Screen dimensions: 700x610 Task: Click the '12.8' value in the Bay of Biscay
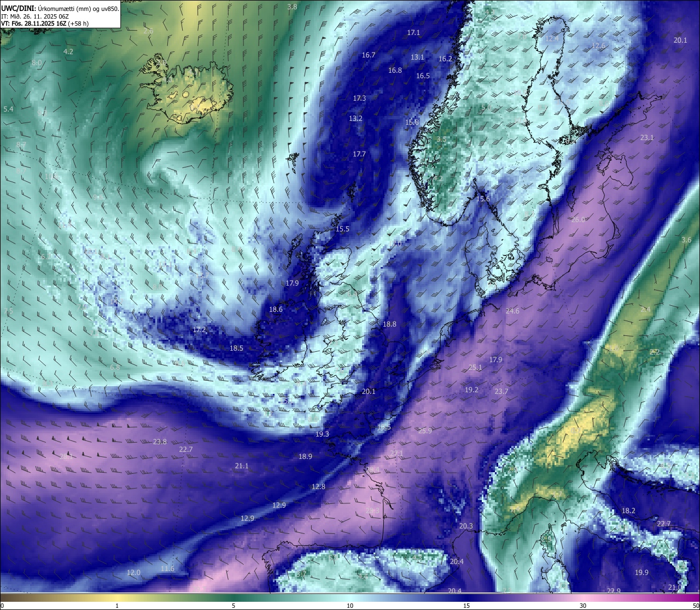click(318, 486)
